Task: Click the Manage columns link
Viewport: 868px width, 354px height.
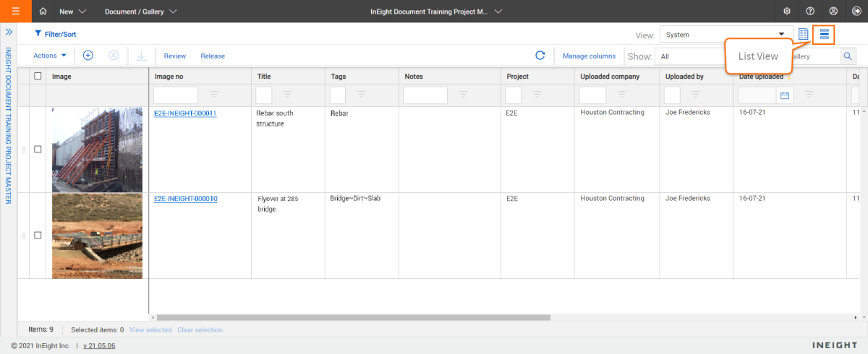Action: [589, 56]
